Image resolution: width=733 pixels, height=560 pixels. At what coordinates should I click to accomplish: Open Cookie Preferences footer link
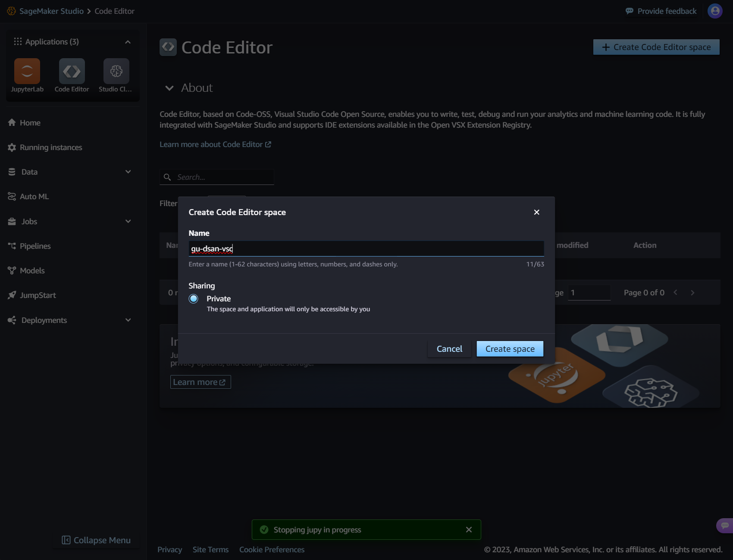[272, 550]
